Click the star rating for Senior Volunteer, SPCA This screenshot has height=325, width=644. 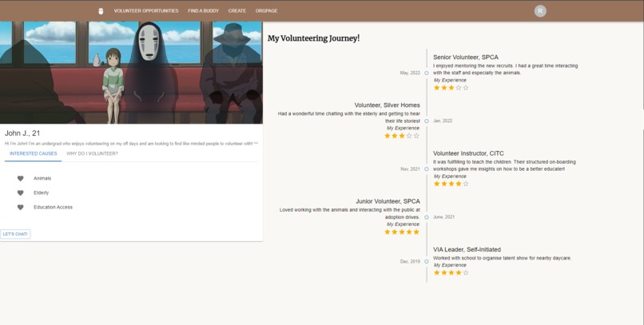[451, 88]
